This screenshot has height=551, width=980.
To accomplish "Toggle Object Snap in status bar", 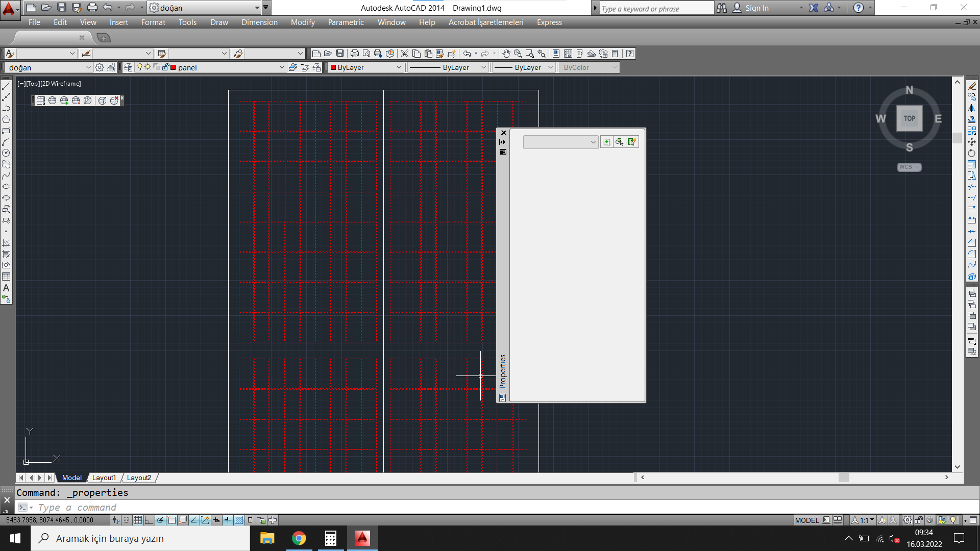I will point(171,520).
